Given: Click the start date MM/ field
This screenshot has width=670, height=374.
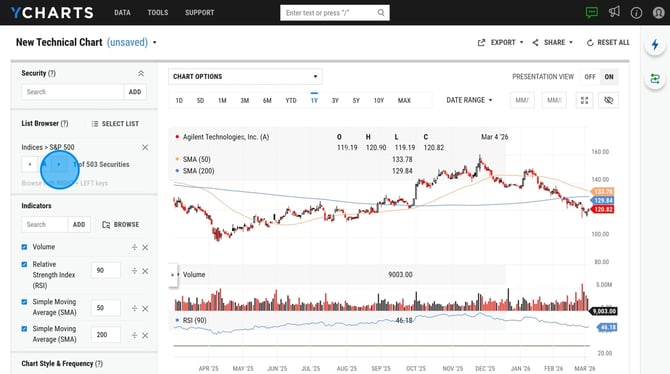Looking at the screenshot, I should click(522, 100).
